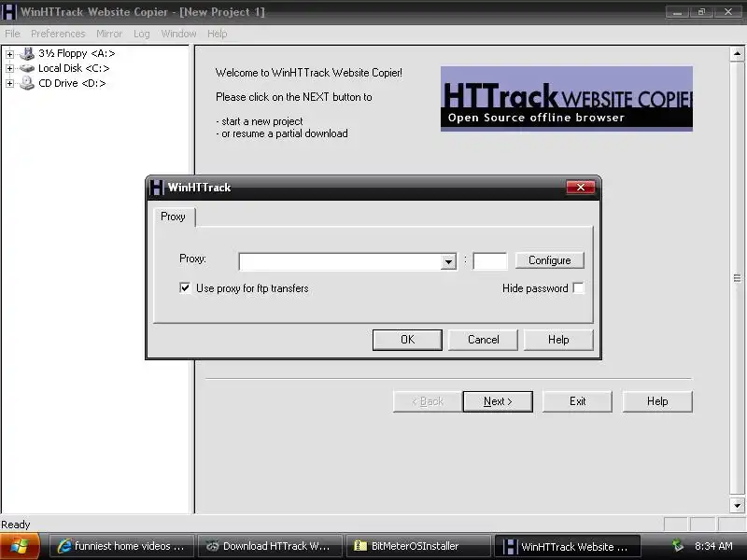
Task: Open funniest home videos taskbar item
Action: click(121, 546)
